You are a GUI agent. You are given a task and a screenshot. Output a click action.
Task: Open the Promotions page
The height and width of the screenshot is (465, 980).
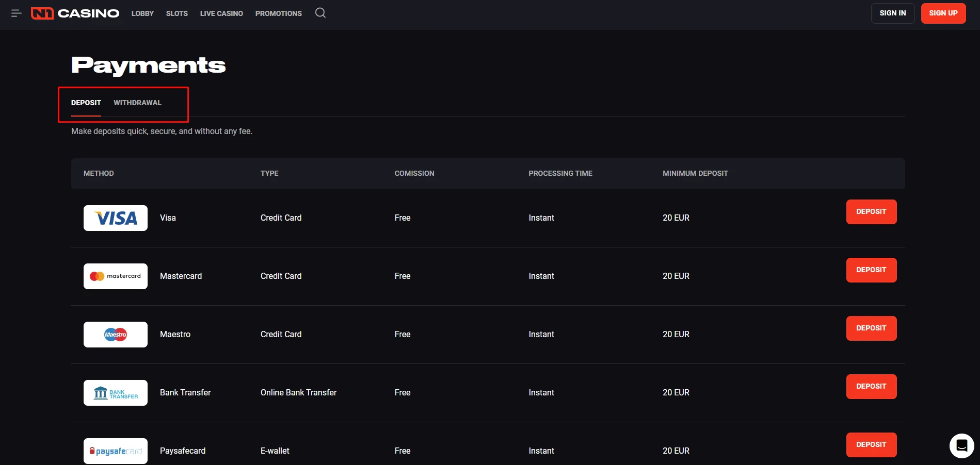click(279, 13)
